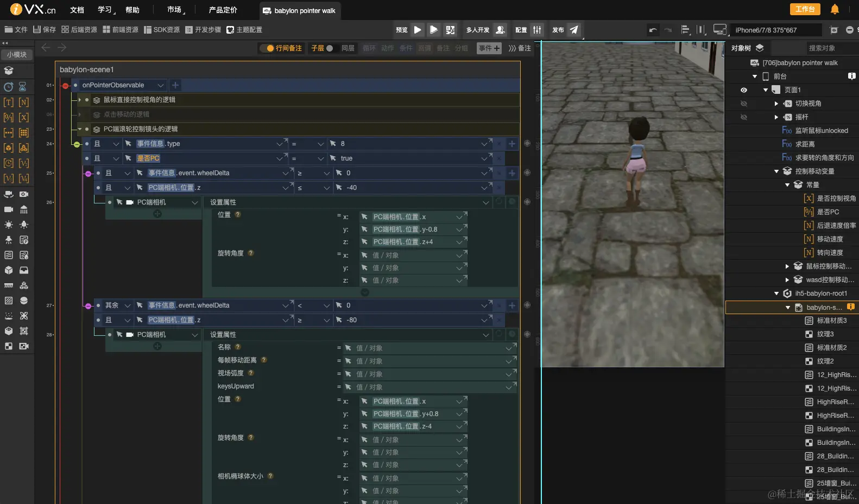Toggle the magenta node dot on line 27
The height and width of the screenshot is (504, 859).
88,306
